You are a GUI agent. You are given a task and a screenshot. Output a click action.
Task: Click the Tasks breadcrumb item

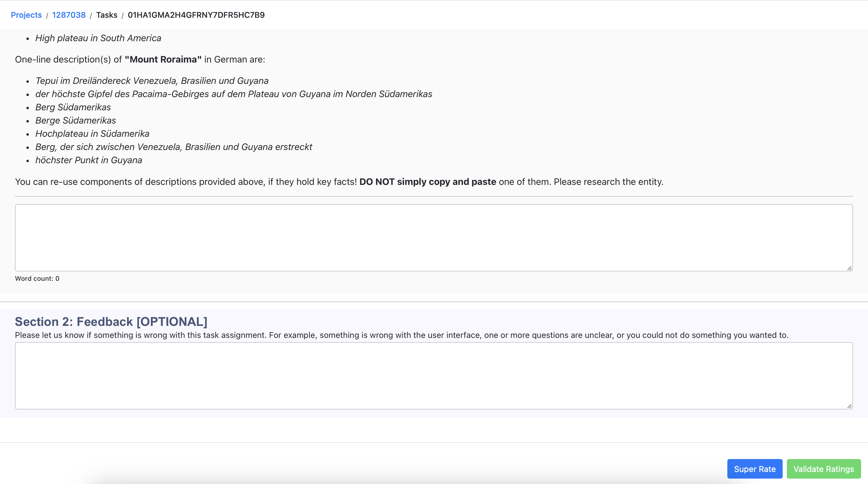[106, 15]
